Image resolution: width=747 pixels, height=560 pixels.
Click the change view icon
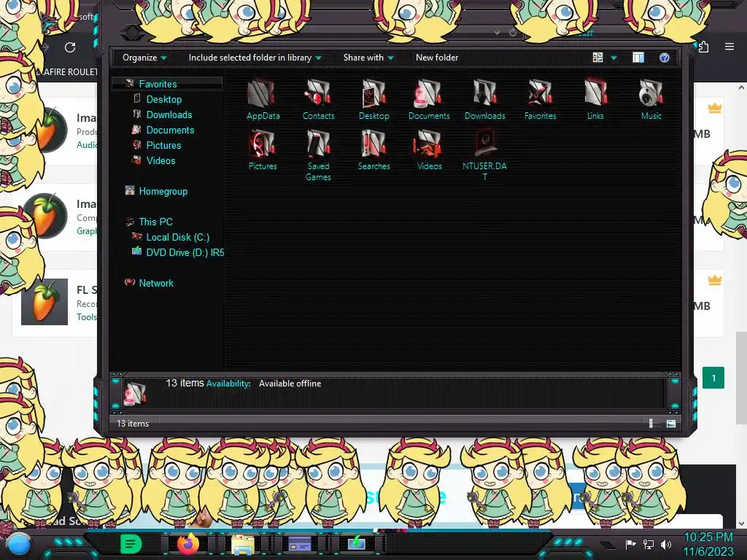(598, 58)
